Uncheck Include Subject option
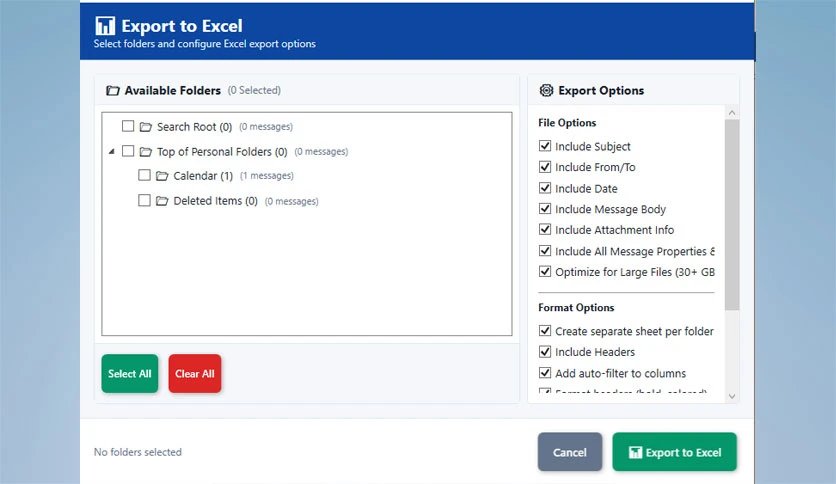This screenshot has width=836, height=484. pos(544,146)
